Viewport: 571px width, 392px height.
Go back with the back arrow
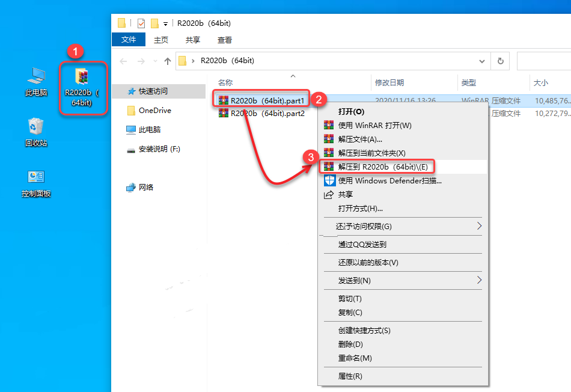click(x=123, y=61)
